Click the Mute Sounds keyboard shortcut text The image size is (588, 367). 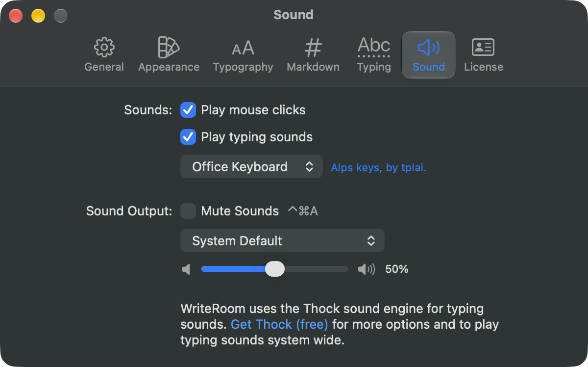pos(303,211)
